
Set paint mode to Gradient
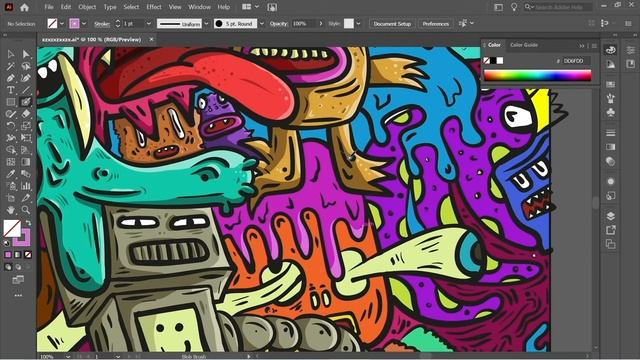coord(18,255)
